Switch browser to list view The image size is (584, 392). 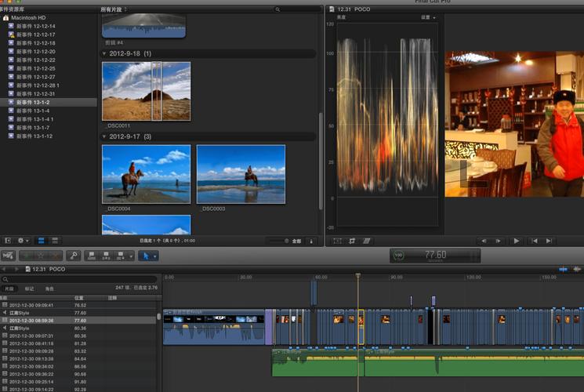click(53, 241)
